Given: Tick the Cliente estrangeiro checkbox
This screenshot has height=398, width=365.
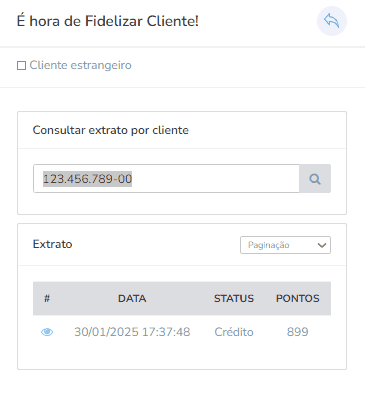Looking at the screenshot, I should click(21, 65).
